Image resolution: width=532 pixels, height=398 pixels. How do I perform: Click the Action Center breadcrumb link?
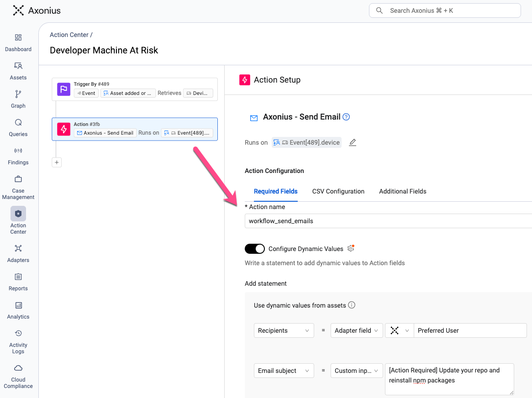(x=69, y=35)
